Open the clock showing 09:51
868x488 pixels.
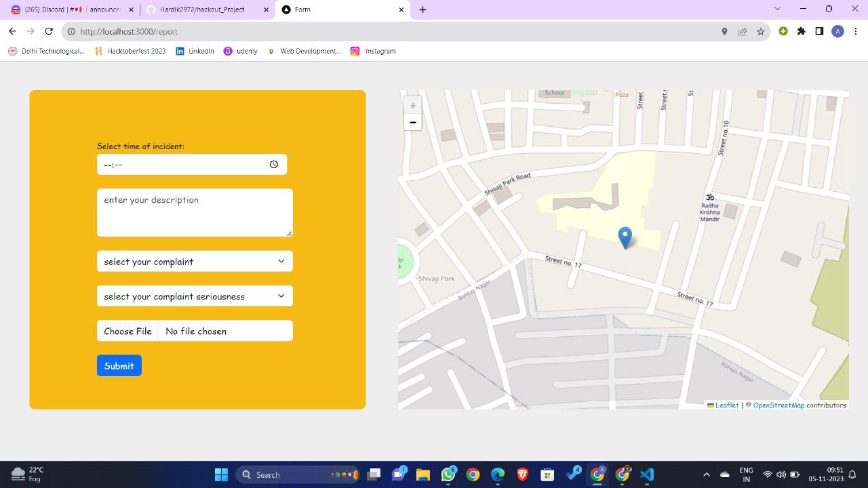point(825,474)
